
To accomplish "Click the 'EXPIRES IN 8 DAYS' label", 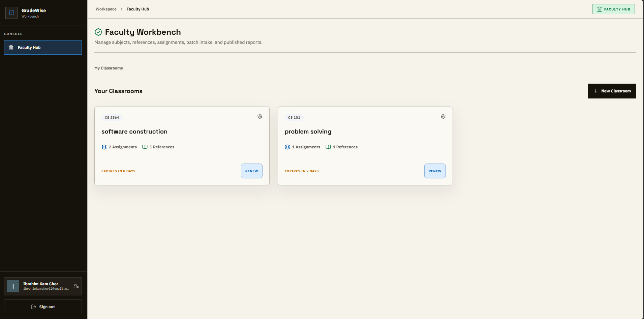I will 118,171.
